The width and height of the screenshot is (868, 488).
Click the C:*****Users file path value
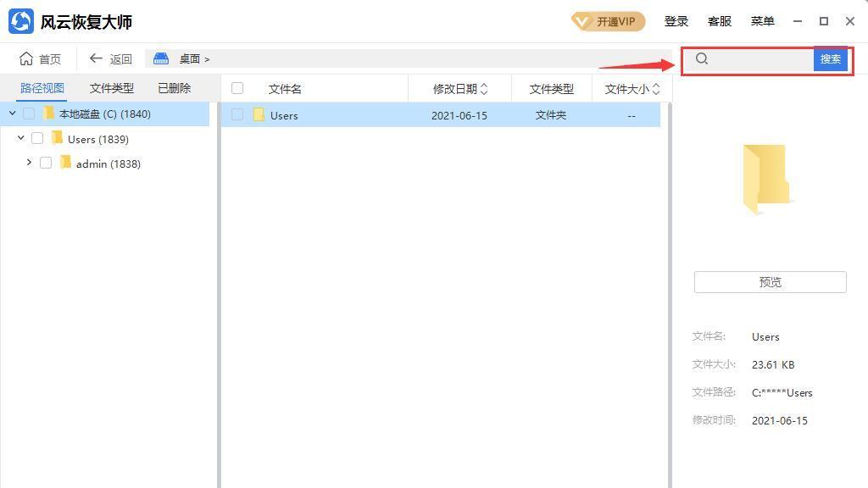tap(782, 393)
